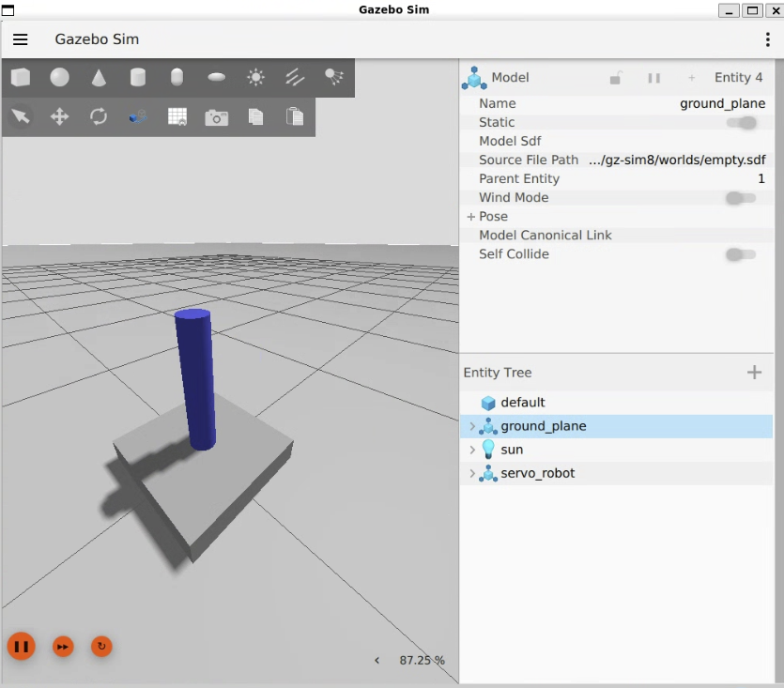This screenshot has width=784, height=688.
Task: Insert a sphere shape
Action: [x=60, y=78]
